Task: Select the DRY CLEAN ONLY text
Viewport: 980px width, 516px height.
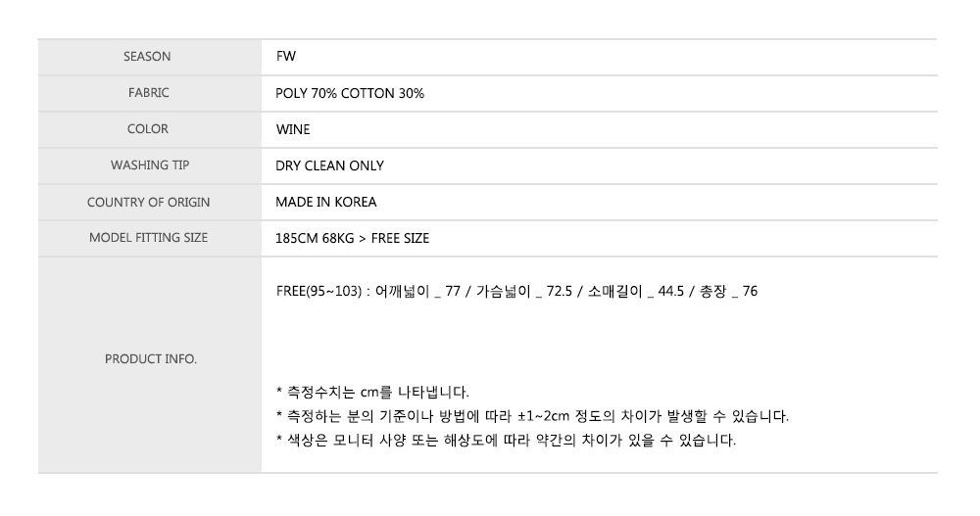Action: click(x=330, y=165)
